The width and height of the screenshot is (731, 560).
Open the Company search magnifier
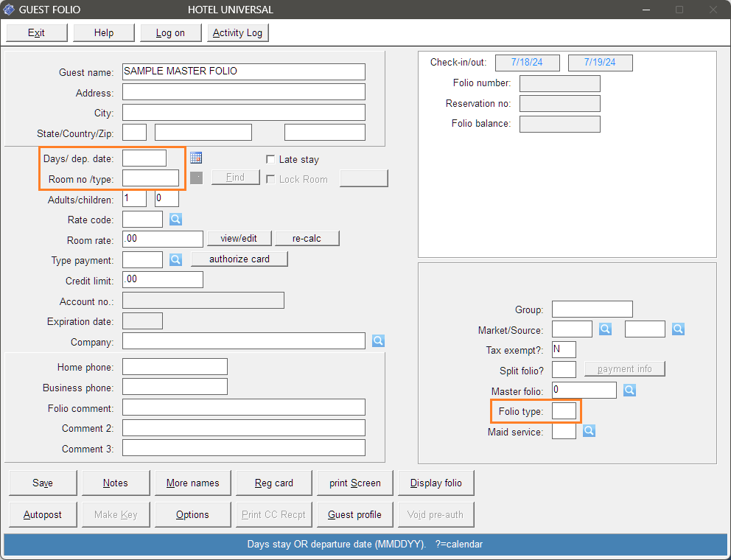click(x=378, y=341)
